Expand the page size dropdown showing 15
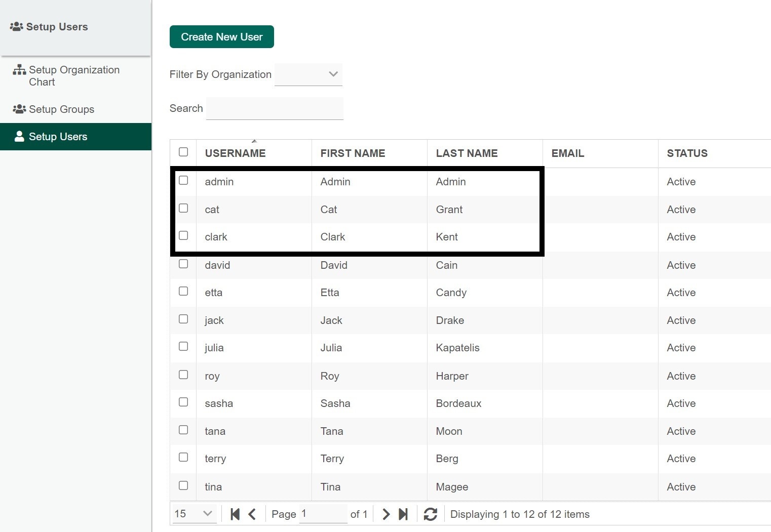 tap(194, 514)
